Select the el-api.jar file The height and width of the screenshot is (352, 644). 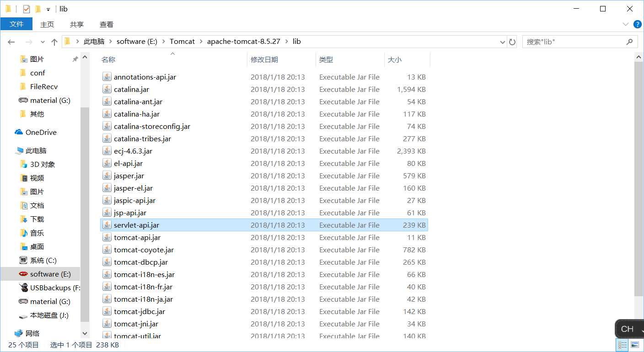click(x=264, y=163)
